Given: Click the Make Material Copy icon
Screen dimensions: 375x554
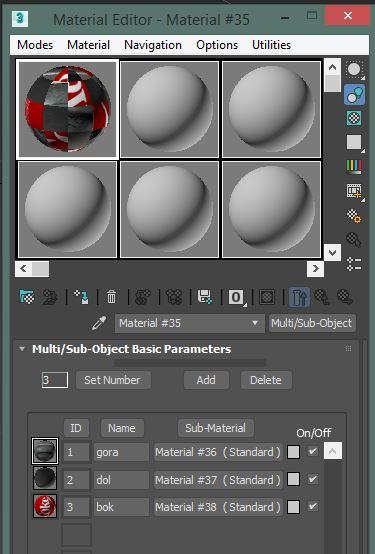Looking at the screenshot, I should [x=142, y=297].
